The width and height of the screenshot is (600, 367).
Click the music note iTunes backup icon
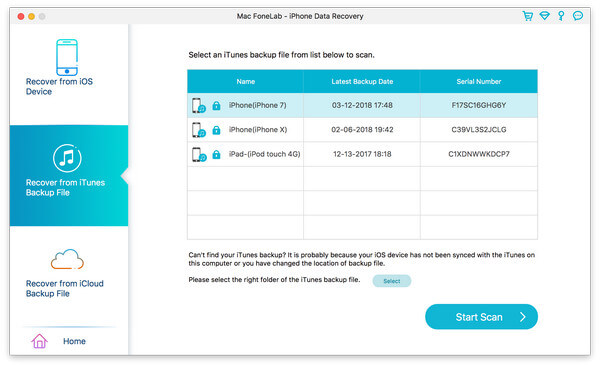pyautogui.click(x=67, y=158)
